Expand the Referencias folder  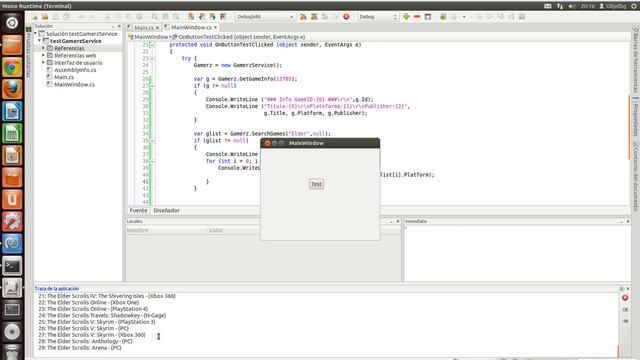tap(44, 48)
